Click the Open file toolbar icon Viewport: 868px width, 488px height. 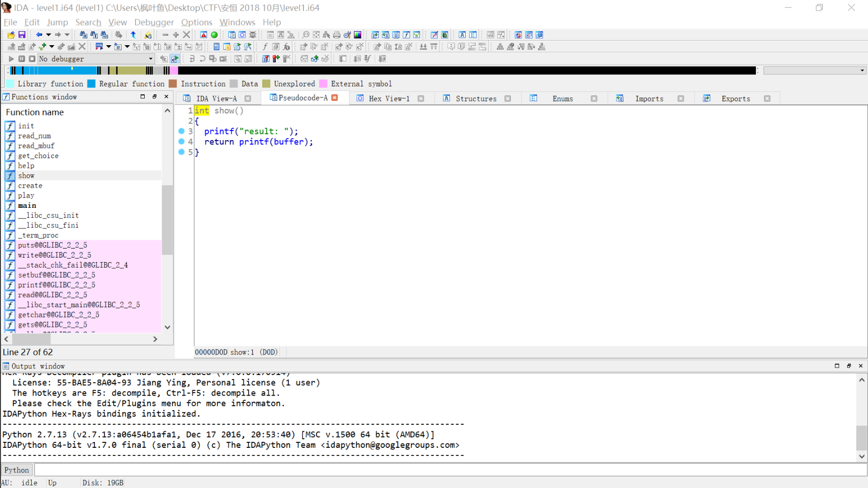(11, 35)
